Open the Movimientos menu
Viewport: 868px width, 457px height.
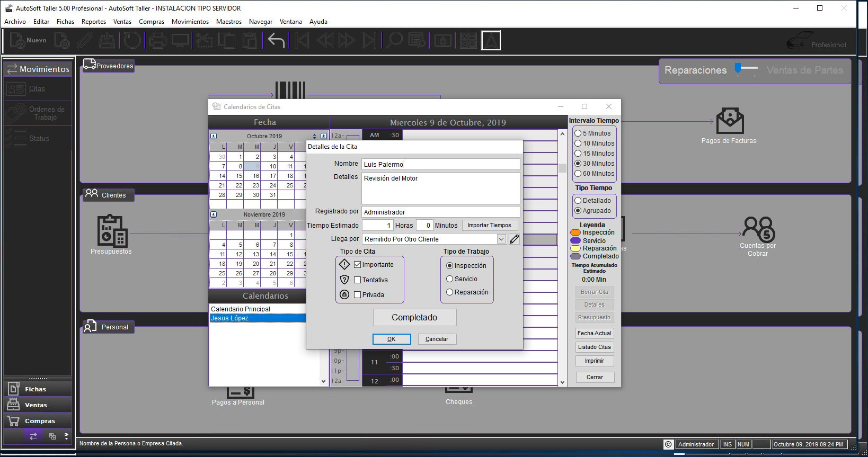coord(190,22)
